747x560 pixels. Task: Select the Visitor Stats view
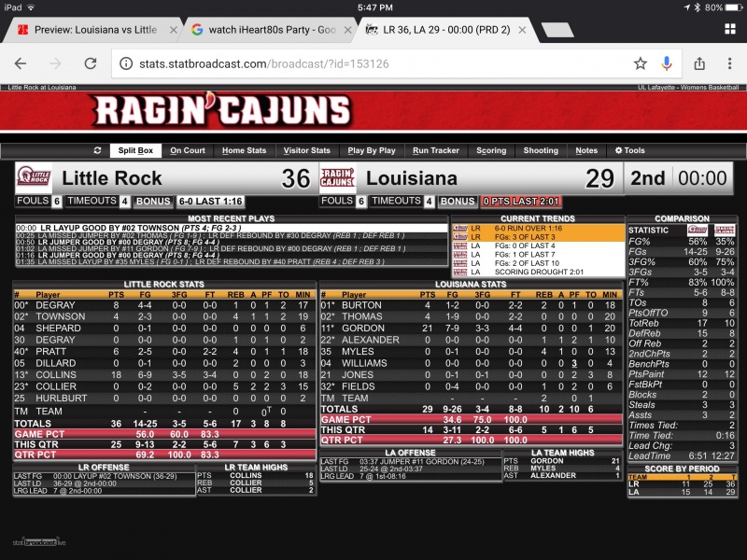pyautogui.click(x=307, y=150)
